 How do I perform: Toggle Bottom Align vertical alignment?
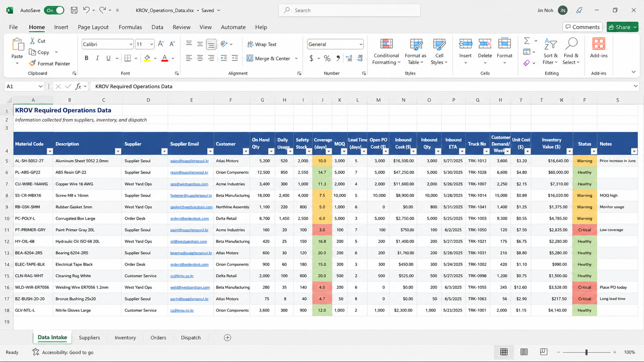pos(211,44)
